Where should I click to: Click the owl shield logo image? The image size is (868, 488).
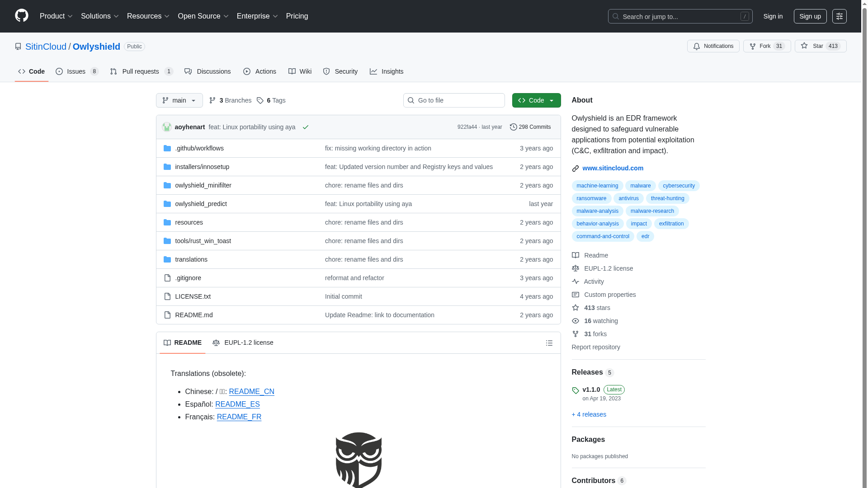click(359, 460)
